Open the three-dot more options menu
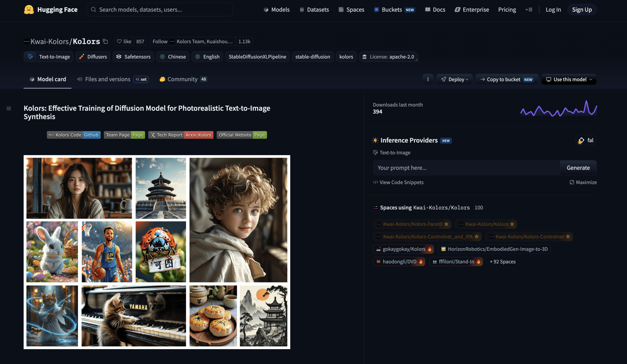The height and width of the screenshot is (364, 627). click(428, 79)
